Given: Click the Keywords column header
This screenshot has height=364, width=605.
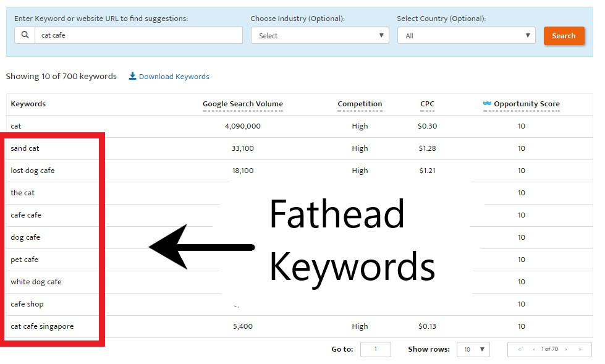Looking at the screenshot, I should point(28,104).
